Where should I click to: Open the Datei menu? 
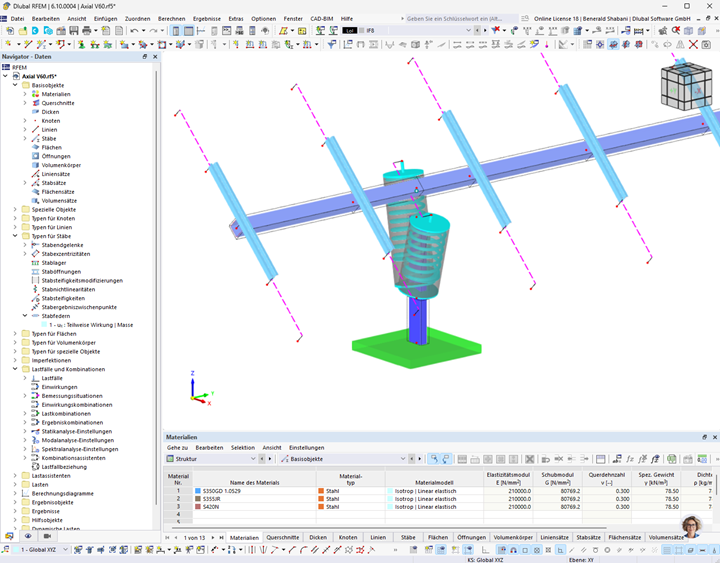17,19
